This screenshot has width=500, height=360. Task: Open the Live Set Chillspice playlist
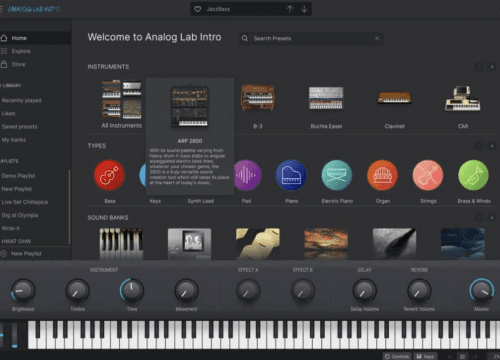tap(25, 202)
